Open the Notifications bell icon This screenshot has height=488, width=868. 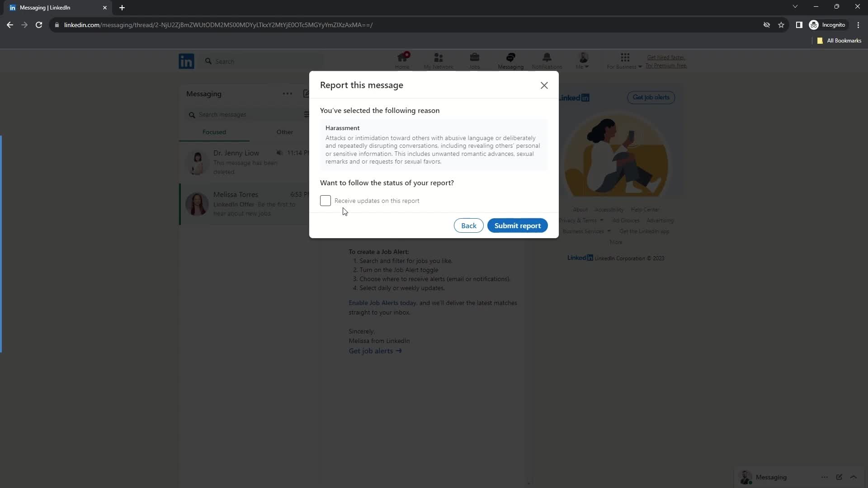coord(547,61)
